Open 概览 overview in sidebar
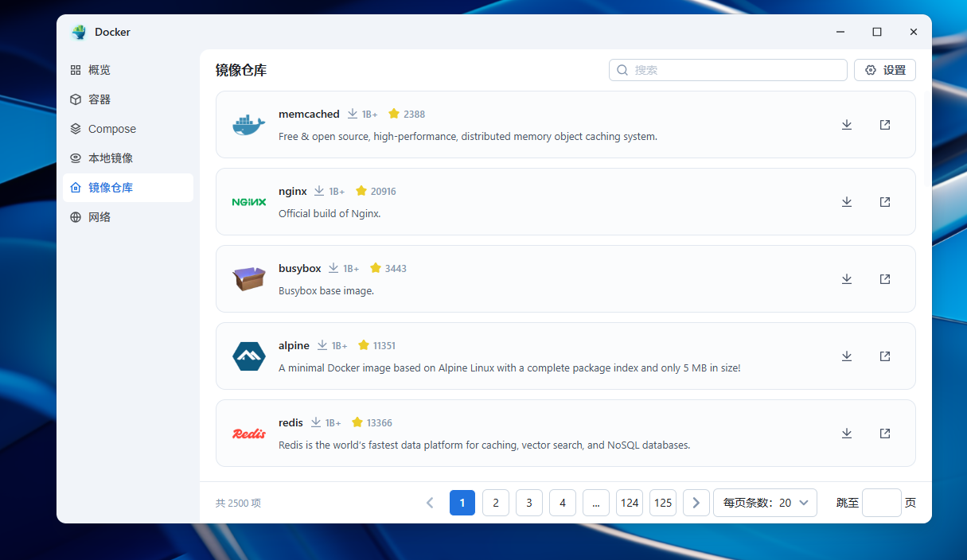Viewport: 967px width, 560px height. [x=128, y=70]
